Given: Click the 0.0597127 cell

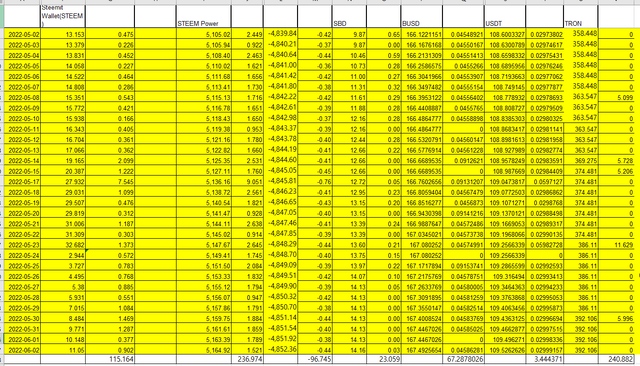Looking at the screenshot, I should click(x=545, y=182).
